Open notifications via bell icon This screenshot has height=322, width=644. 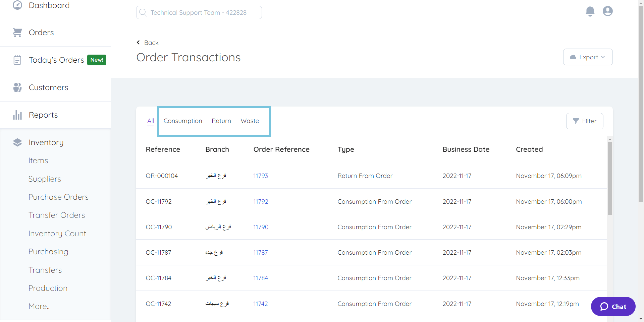click(590, 11)
